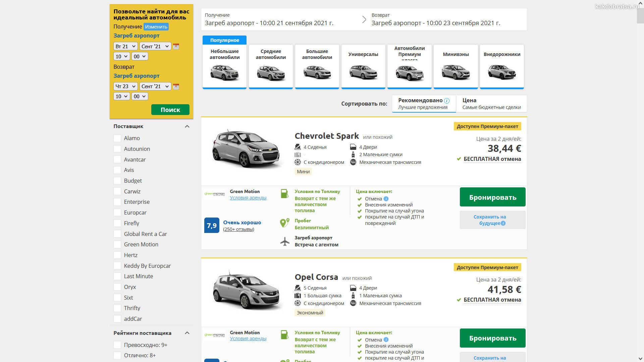Viewport: 644px width, 362px height.
Task: Collapse the Рейтинги поставщика section
Action: (x=187, y=333)
